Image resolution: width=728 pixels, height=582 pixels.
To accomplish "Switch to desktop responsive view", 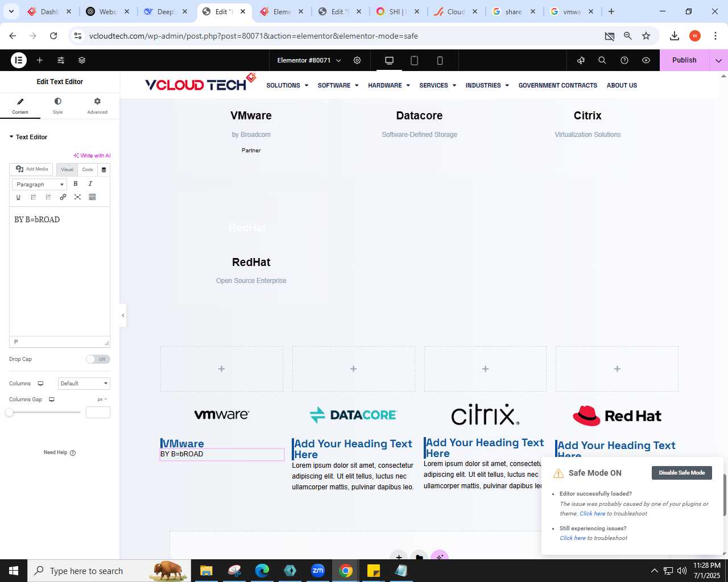I will click(x=390, y=60).
